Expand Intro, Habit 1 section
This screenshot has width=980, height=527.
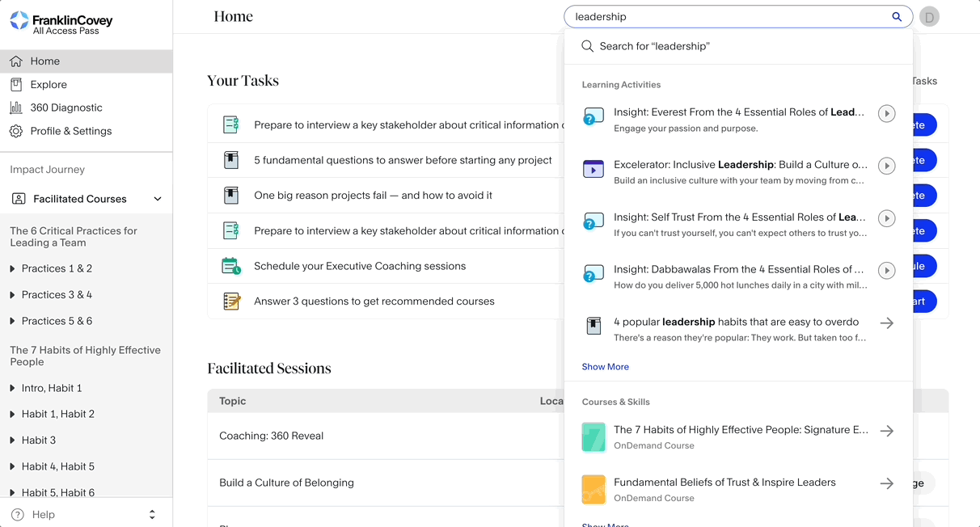click(x=12, y=388)
